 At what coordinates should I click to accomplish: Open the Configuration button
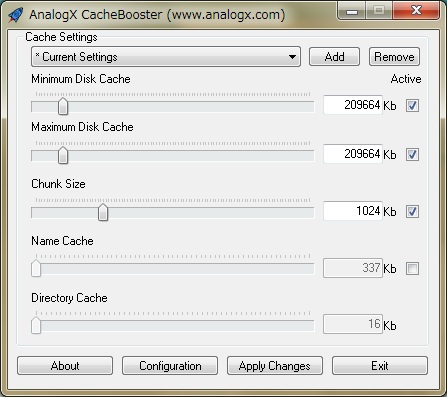point(170,366)
